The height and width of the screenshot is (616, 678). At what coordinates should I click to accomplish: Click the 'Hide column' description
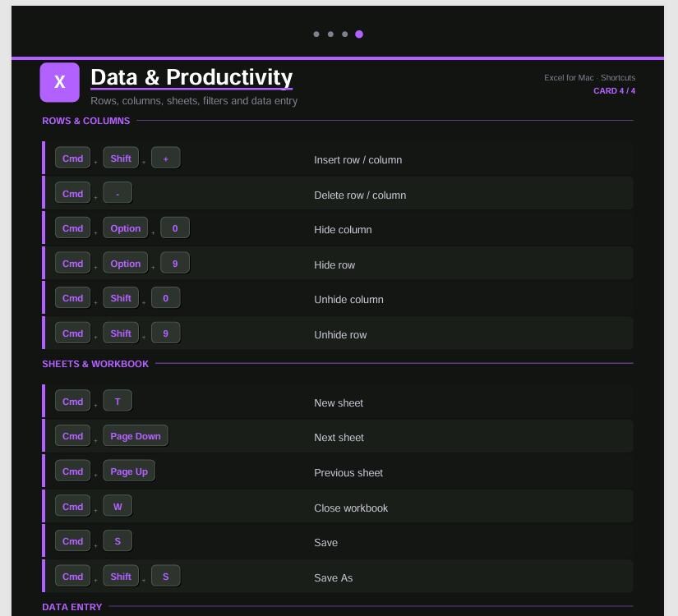pos(343,230)
